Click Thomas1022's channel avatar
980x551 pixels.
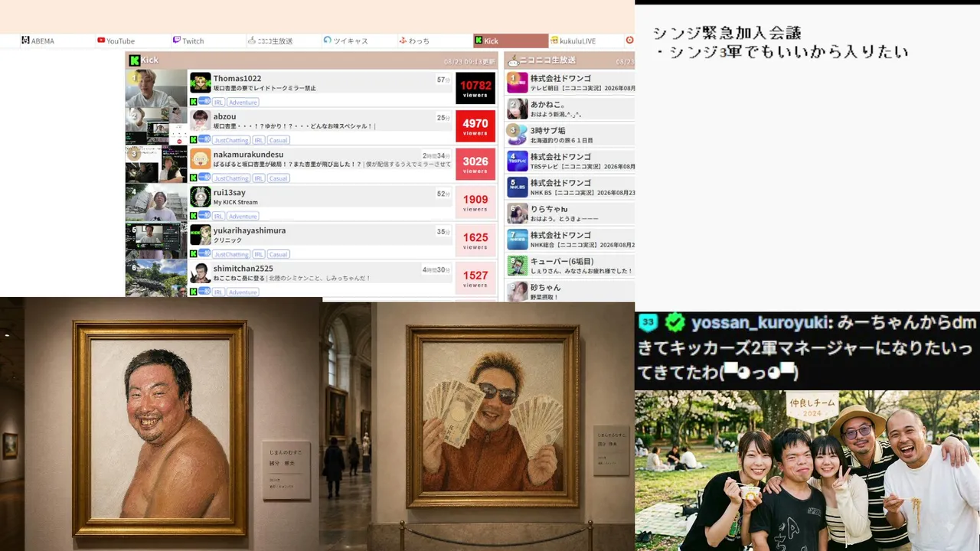pyautogui.click(x=201, y=83)
